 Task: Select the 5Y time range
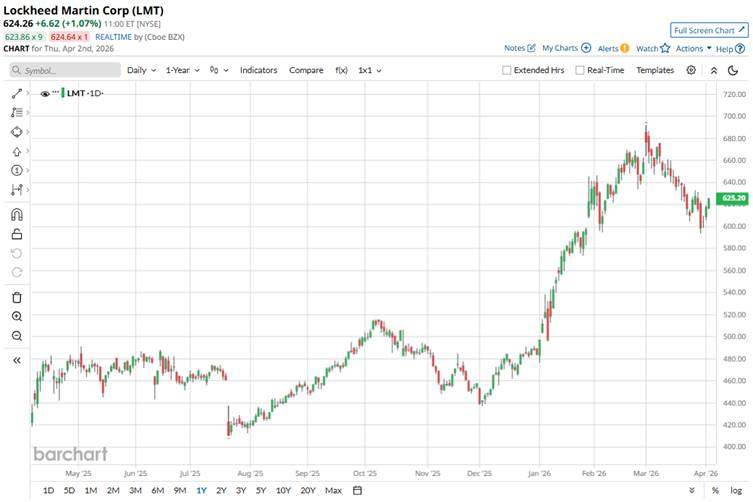pos(261,490)
